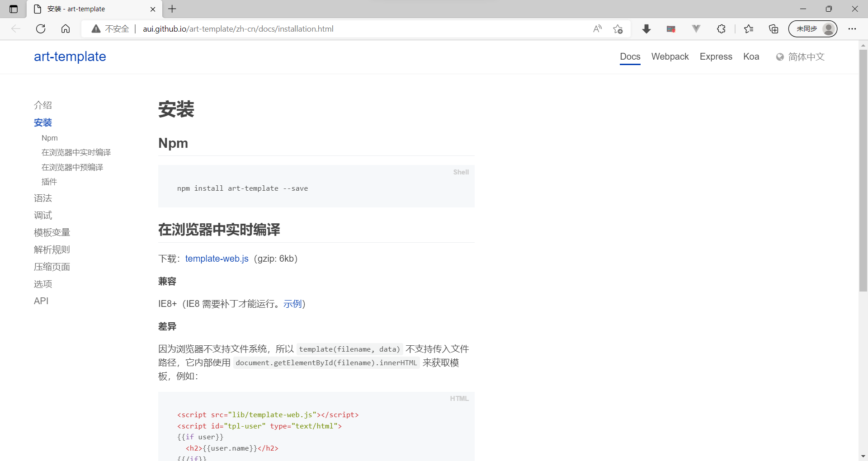Screen dimensions: 868x461
Task: Open the browser profile 未同步 icon
Action: 813,28
